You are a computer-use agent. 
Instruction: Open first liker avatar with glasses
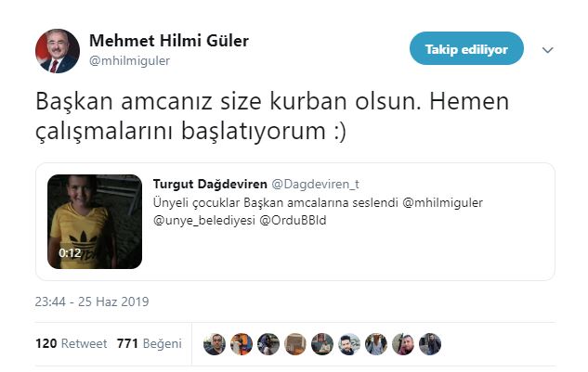215,344
